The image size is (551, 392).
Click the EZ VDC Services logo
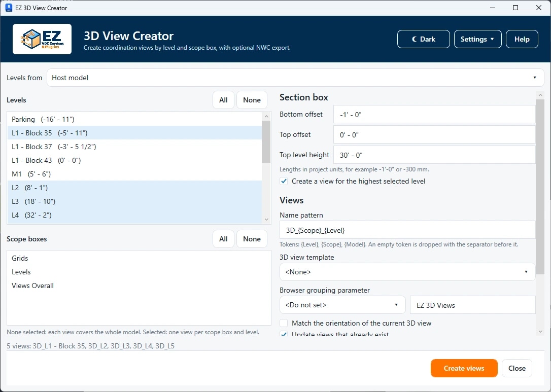(42, 39)
